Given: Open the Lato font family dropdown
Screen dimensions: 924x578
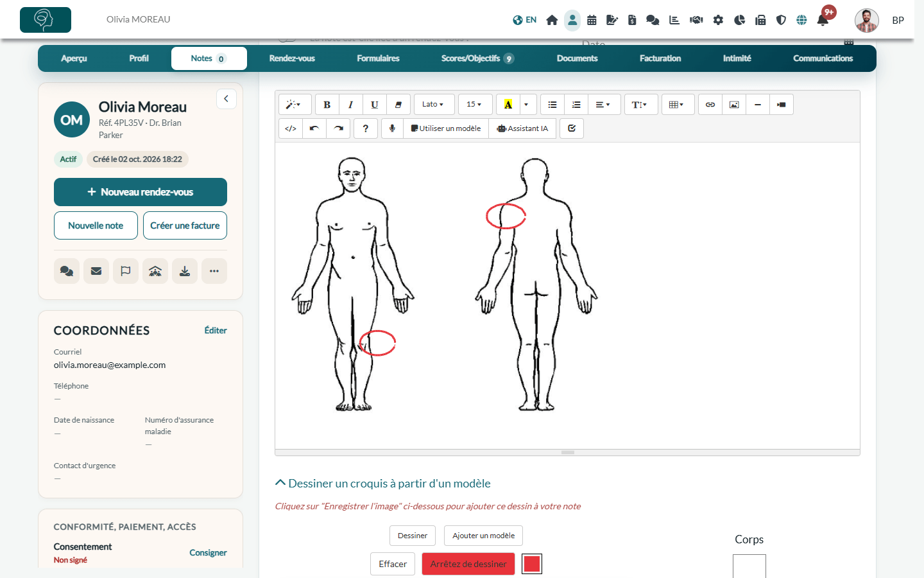Looking at the screenshot, I should [433, 105].
